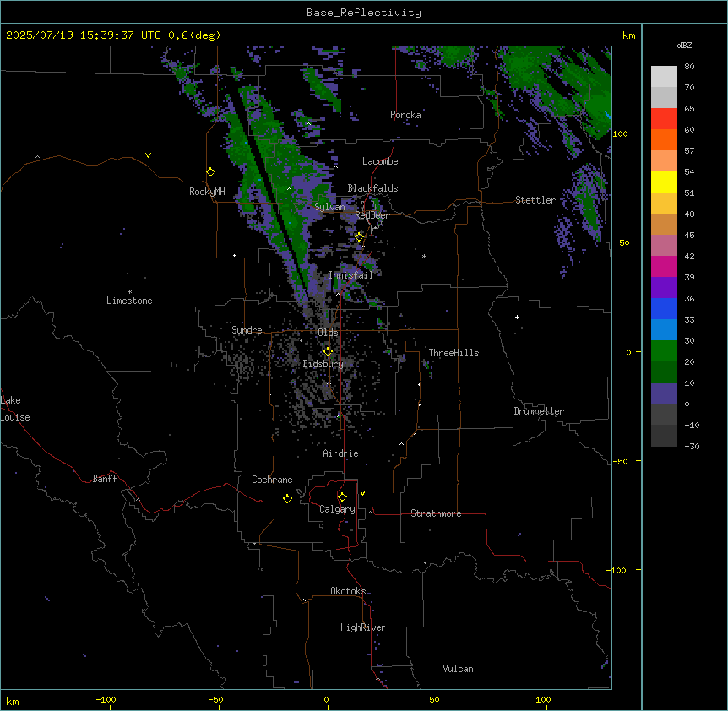Click the Airdrie city label
The height and width of the screenshot is (711, 728).
[x=340, y=453]
